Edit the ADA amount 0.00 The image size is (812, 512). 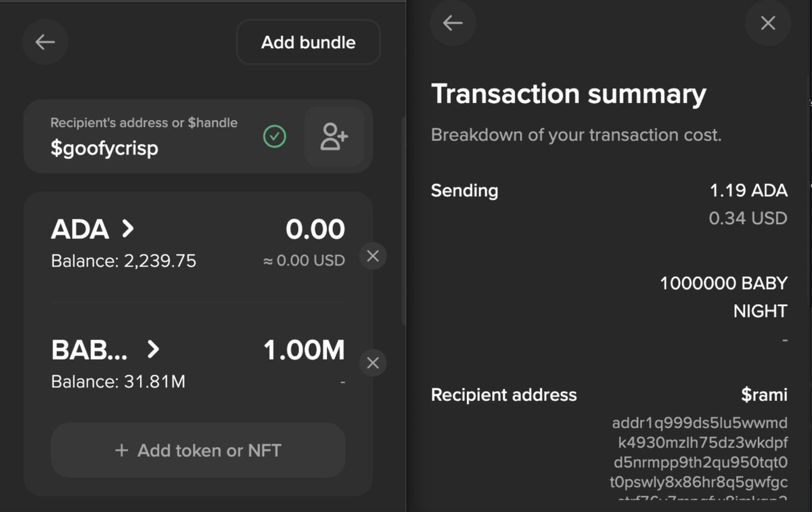coord(315,230)
